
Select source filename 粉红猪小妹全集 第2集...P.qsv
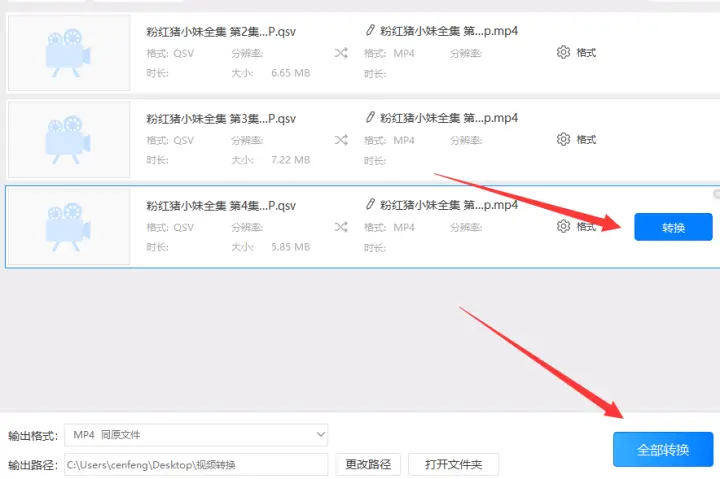pos(221,32)
